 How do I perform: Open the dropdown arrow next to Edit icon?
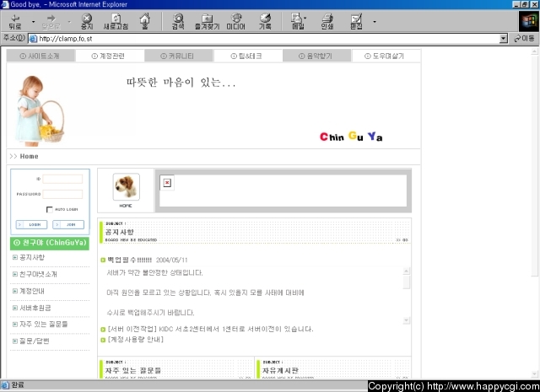point(375,22)
